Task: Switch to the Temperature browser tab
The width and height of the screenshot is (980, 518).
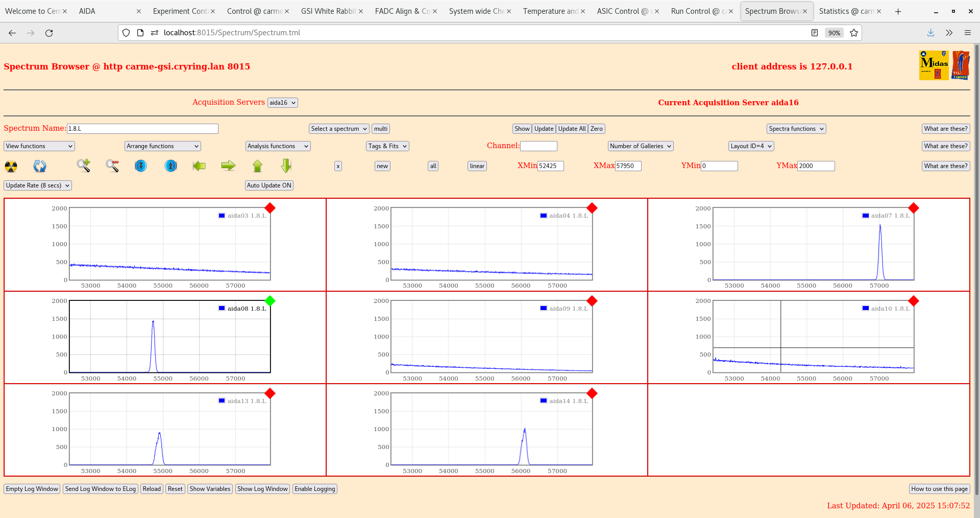Action: pyautogui.click(x=550, y=11)
